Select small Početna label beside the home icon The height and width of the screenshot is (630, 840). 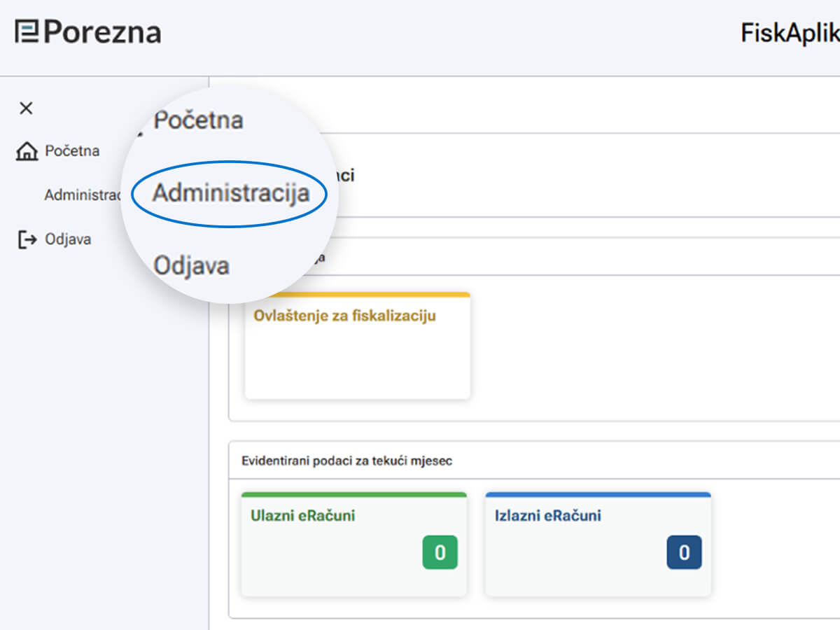72,150
